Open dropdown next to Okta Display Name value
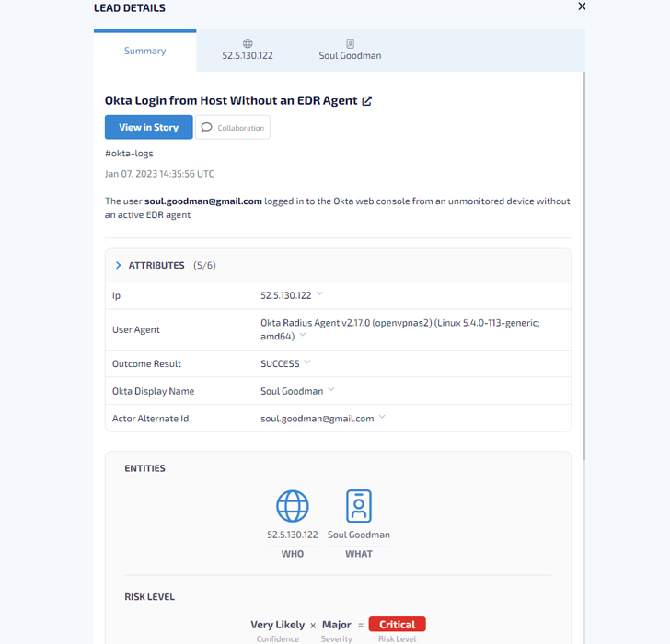 tap(331, 389)
